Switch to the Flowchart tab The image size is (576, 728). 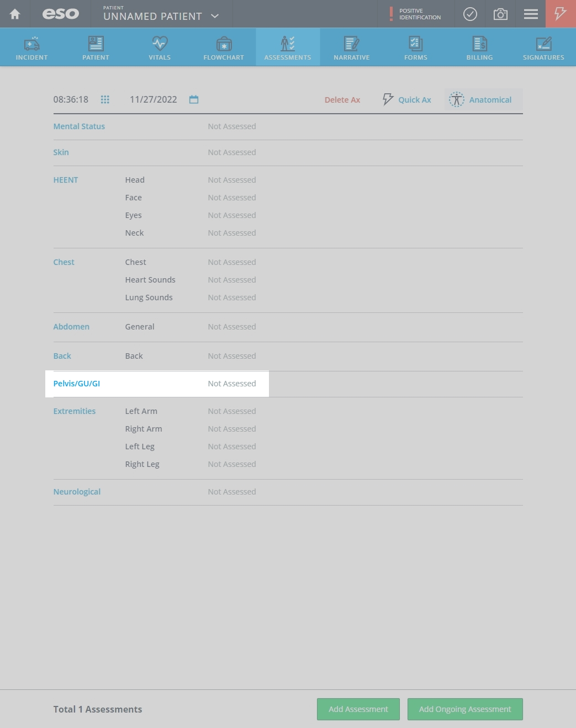pos(224,47)
